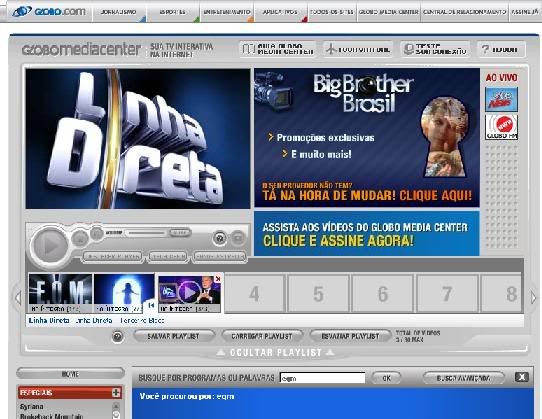This screenshot has width=542, height=419.
Task: Click Especiais list scrollbar up arrow
Action: pyautogui.click(x=116, y=407)
